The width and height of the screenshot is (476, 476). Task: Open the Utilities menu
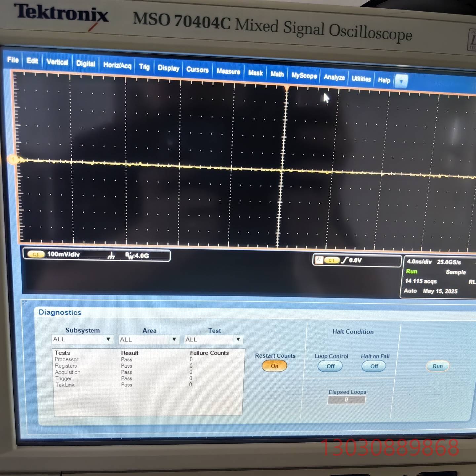[x=361, y=79]
